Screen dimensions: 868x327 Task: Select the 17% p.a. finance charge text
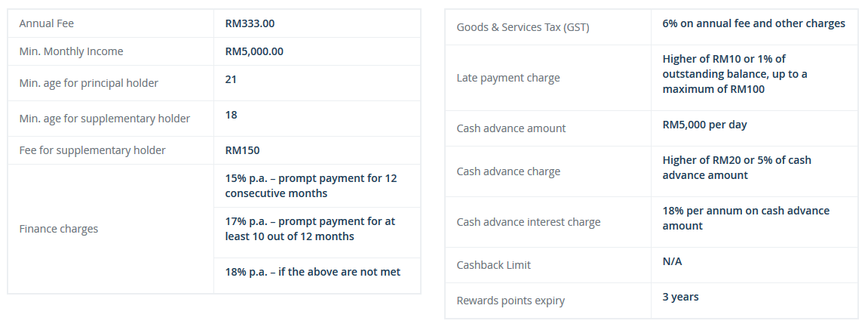(x=310, y=229)
